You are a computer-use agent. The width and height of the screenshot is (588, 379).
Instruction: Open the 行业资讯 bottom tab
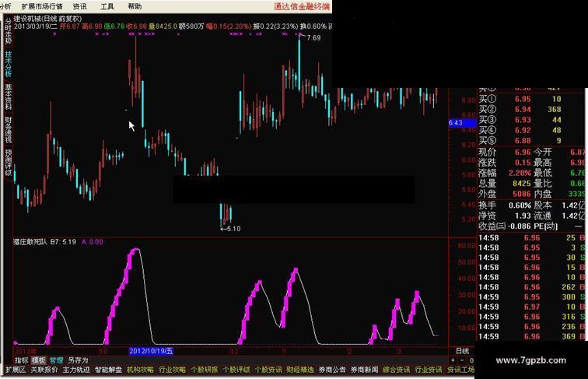429,370
